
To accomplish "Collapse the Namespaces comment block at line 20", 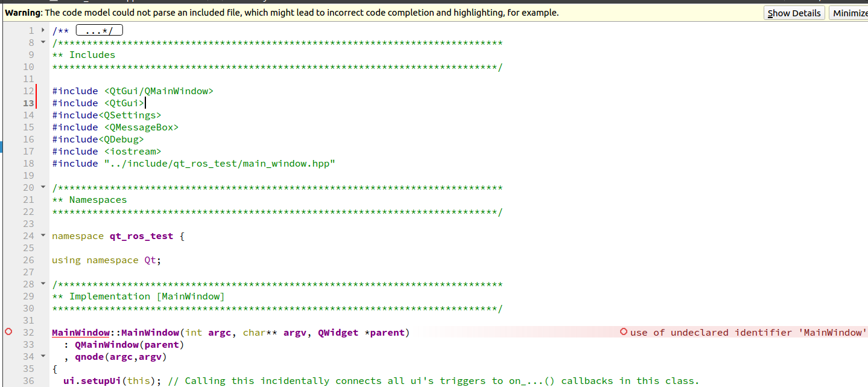I will click(x=43, y=187).
